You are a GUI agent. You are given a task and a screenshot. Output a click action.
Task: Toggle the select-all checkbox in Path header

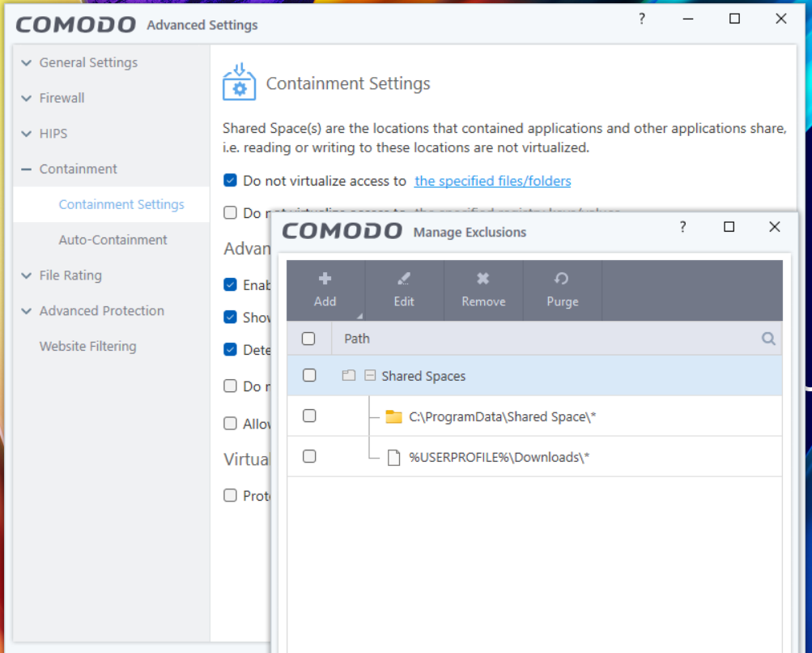pos(308,339)
